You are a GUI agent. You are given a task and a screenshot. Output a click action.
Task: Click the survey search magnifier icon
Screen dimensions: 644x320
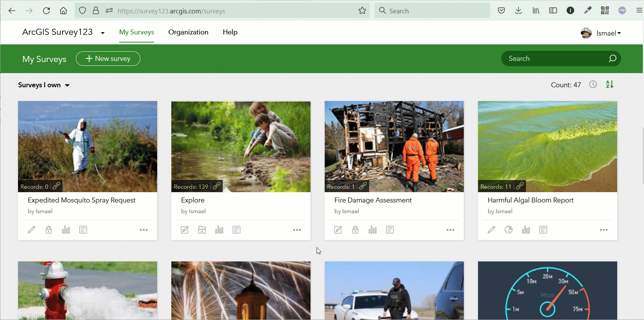click(x=613, y=59)
